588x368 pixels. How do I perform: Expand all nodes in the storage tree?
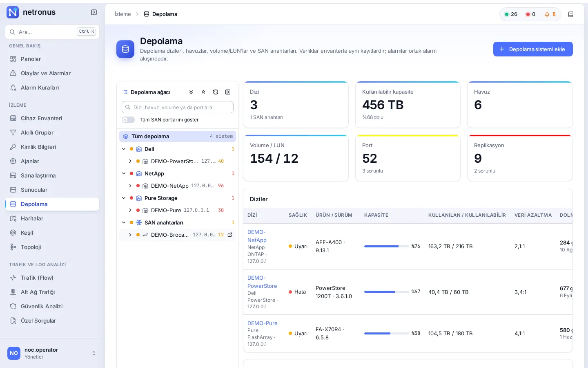pyautogui.click(x=191, y=92)
